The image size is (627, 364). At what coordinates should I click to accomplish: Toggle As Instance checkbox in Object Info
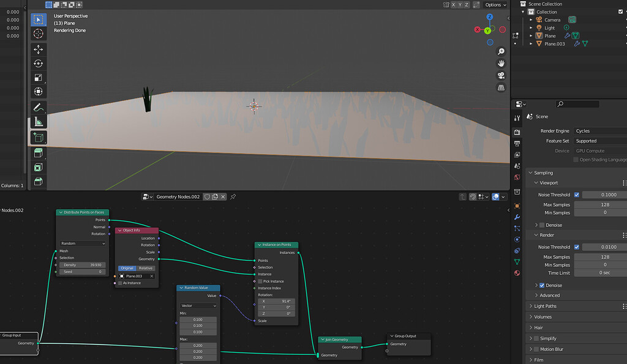[120, 283]
